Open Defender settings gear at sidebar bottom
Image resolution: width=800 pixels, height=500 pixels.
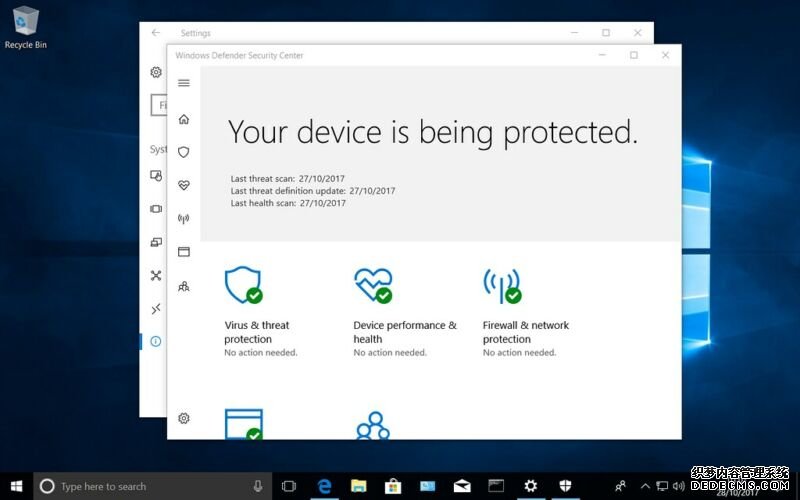tap(184, 418)
